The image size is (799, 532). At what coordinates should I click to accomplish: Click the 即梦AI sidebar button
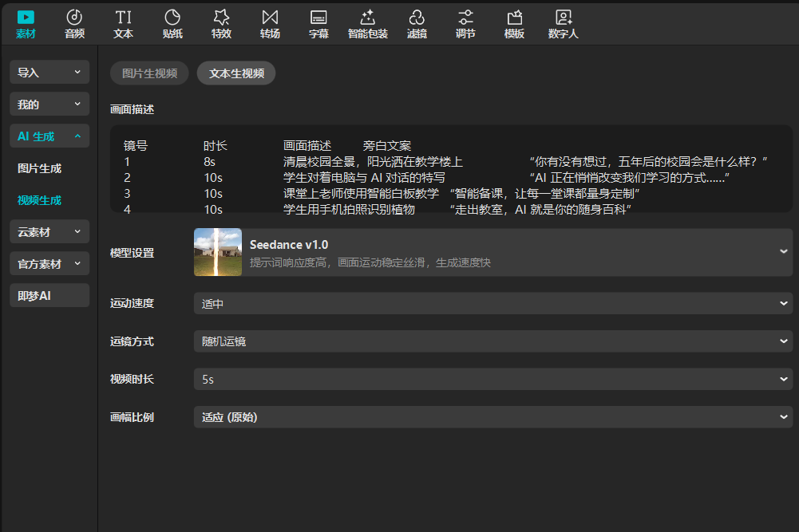coord(49,295)
